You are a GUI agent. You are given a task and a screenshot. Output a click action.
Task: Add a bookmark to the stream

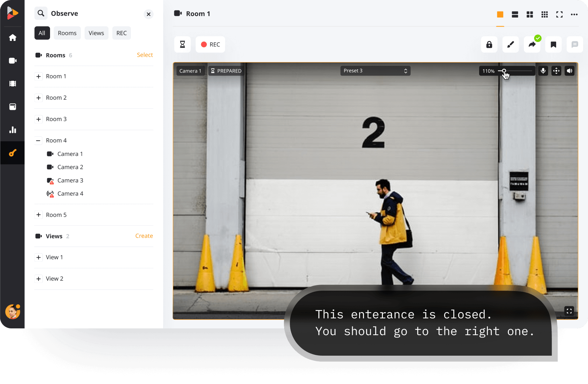553,44
